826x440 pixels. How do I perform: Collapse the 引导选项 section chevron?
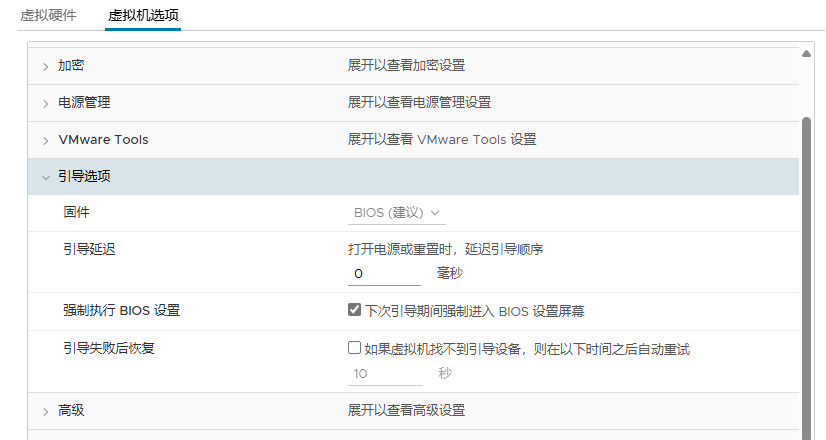[x=45, y=177]
